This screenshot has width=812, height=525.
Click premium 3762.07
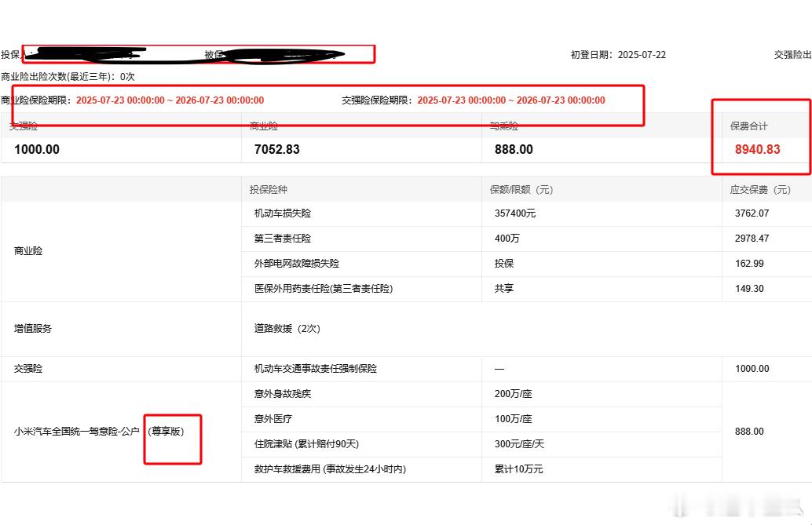pos(752,213)
